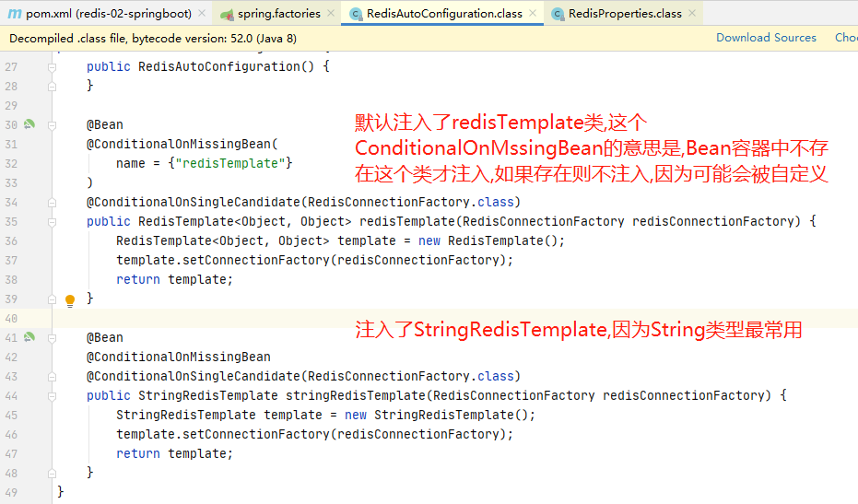Collapse the redisTemplate method fold at line 35
Viewport: 858px width, 504px height.
point(52,222)
